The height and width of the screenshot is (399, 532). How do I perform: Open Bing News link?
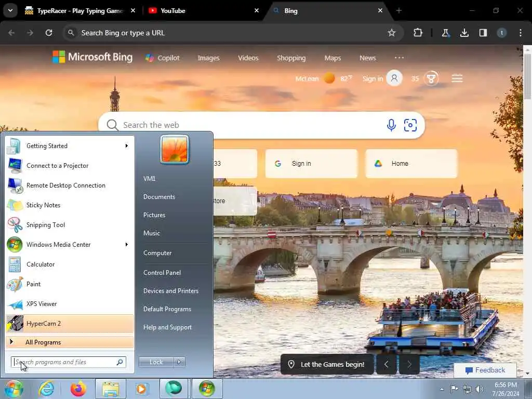pyautogui.click(x=368, y=58)
